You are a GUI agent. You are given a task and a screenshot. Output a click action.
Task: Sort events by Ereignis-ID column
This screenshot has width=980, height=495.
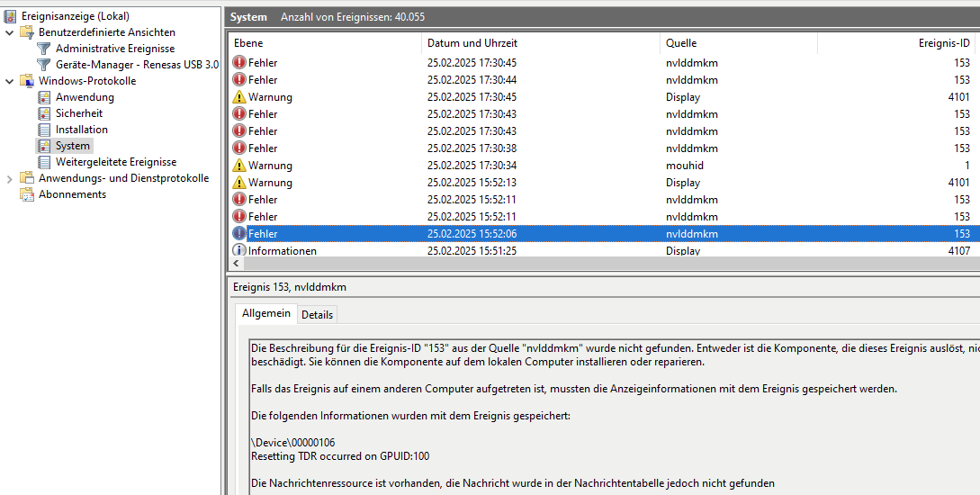898,43
